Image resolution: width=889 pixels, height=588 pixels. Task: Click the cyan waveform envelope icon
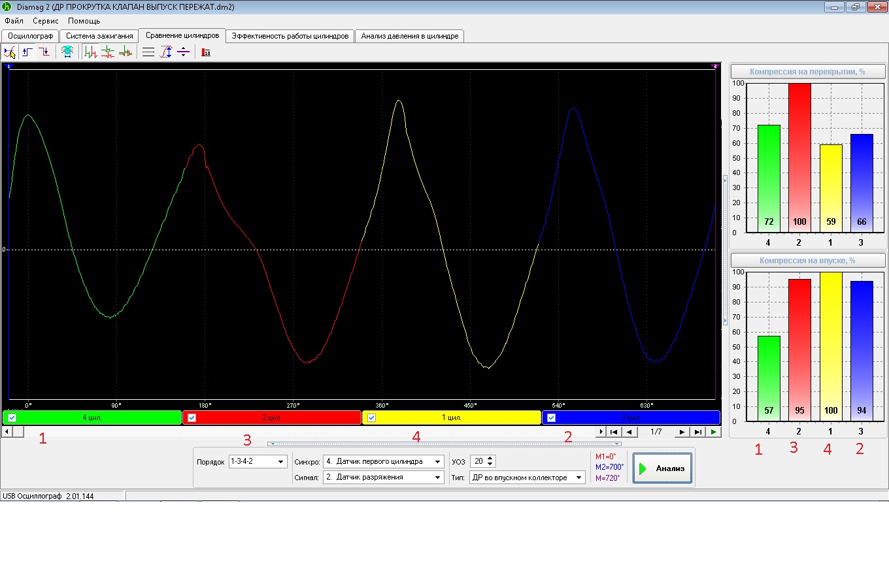click(67, 52)
